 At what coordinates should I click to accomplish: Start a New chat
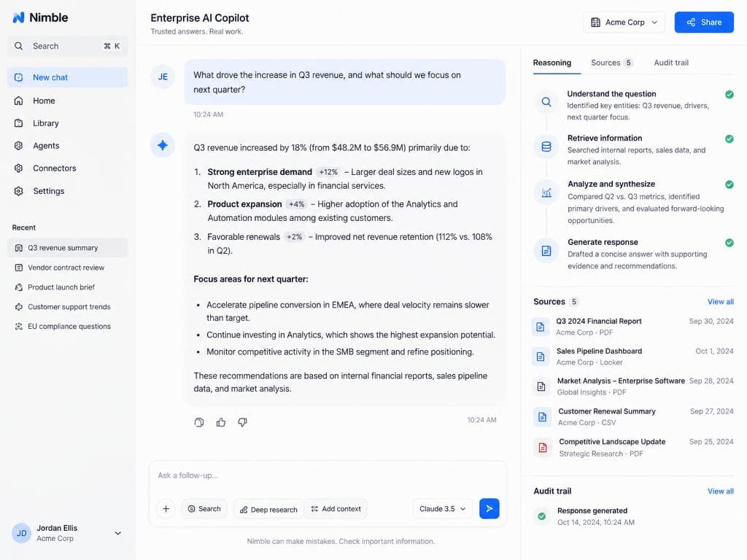[68, 77]
